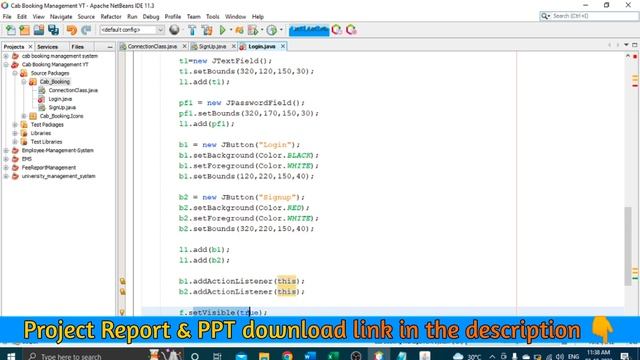The width and height of the screenshot is (640, 360).
Task: Switch to the ConnectionClass.java editor tab
Action: point(152,47)
